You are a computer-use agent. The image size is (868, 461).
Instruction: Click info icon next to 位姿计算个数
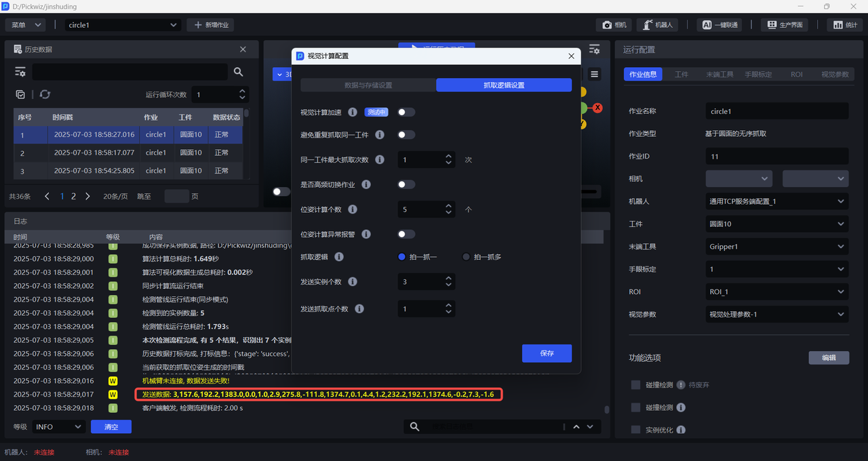tap(353, 209)
